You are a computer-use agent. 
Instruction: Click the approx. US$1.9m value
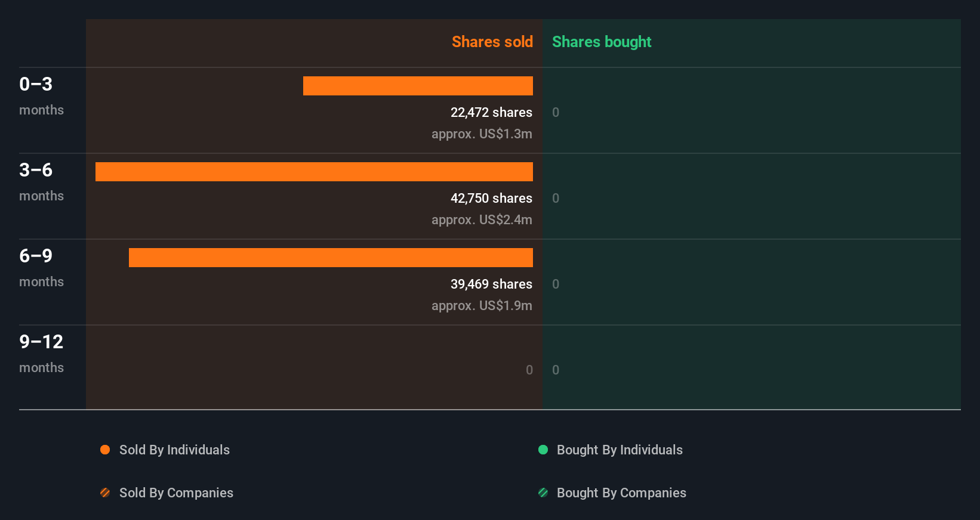click(x=482, y=306)
